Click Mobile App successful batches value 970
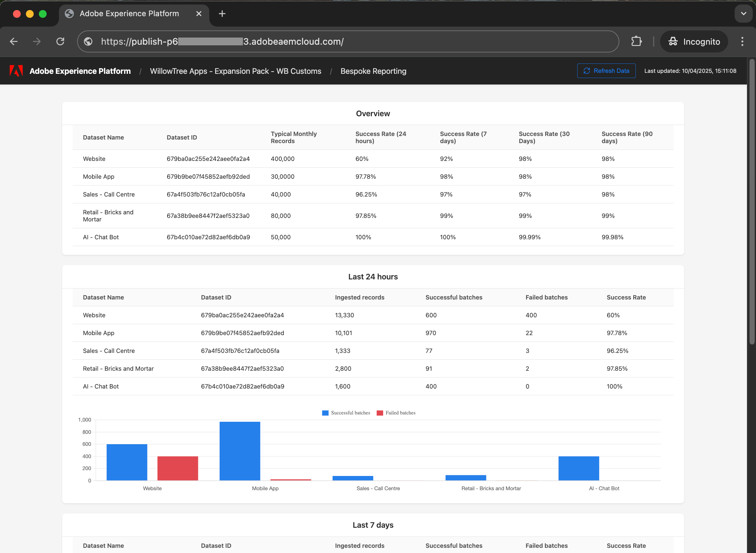This screenshot has width=756, height=553. point(430,333)
